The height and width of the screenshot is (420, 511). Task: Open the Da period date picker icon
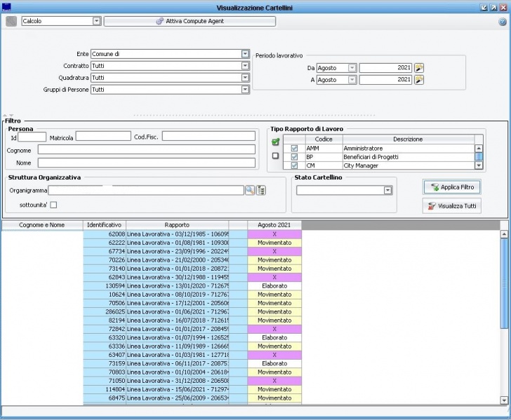click(x=419, y=68)
